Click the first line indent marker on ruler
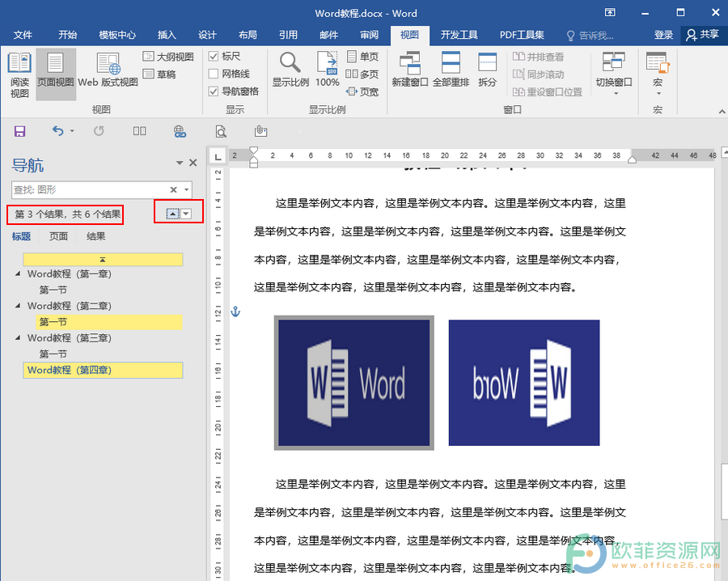 tap(253, 151)
